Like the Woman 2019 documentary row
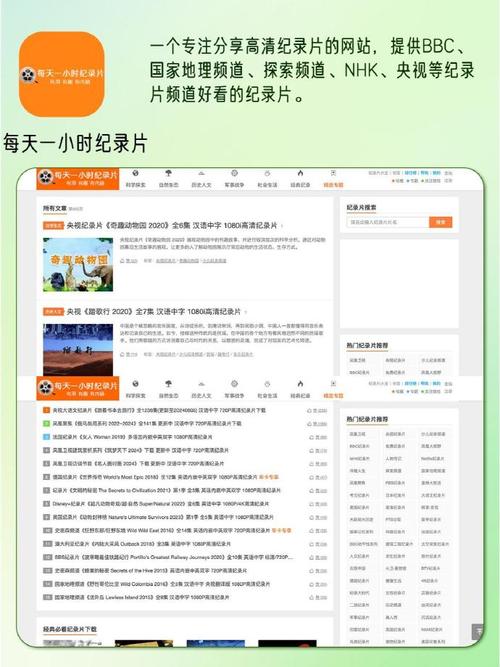The image size is (500, 667). (318, 437)
